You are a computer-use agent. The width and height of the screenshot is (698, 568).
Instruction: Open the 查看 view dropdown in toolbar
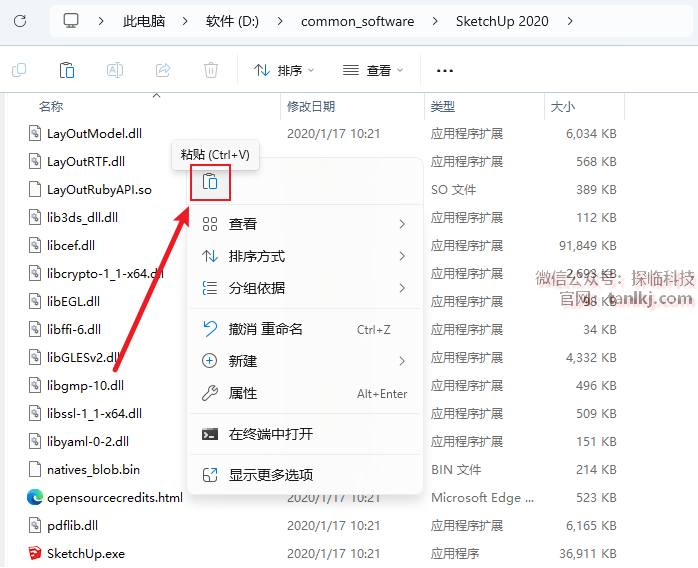(373, 70)
